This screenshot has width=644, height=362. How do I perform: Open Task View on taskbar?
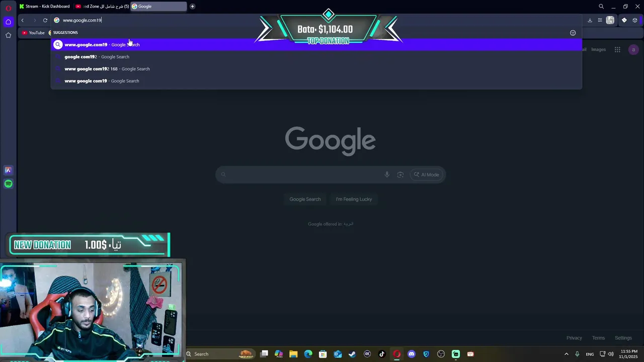(x=264, y=354)
